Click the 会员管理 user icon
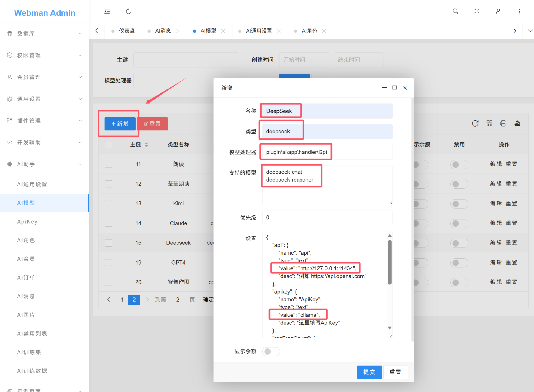This screenshot has width=534, height=392. pyautogui.click(x=10, y=77)
